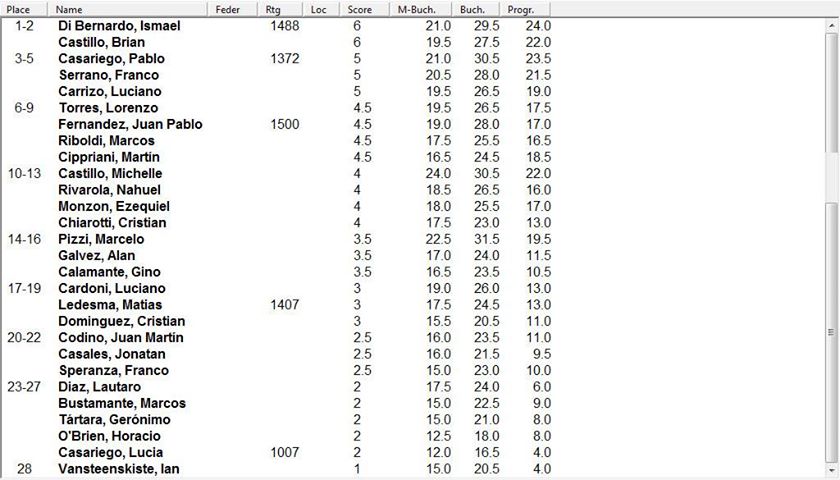Viewport: 840px width, 480px height.
Task: Click rating value 1372
Action: tap(285, 58)
